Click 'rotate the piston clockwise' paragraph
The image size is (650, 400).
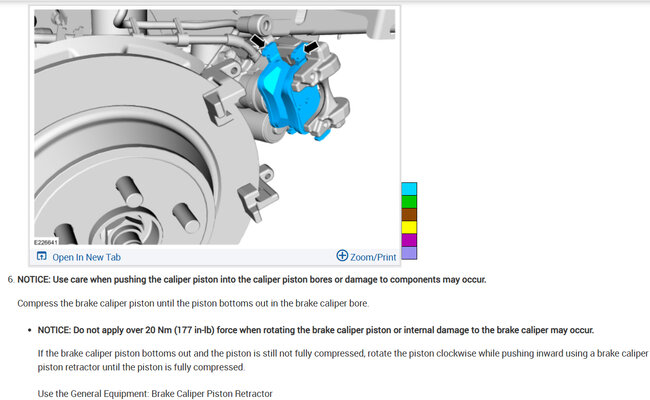point(343,360)
